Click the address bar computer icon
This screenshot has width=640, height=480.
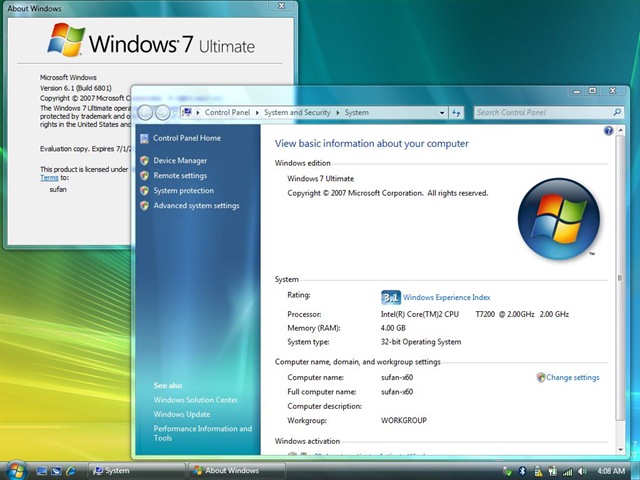pyautogui.click(x=187, y=112)
